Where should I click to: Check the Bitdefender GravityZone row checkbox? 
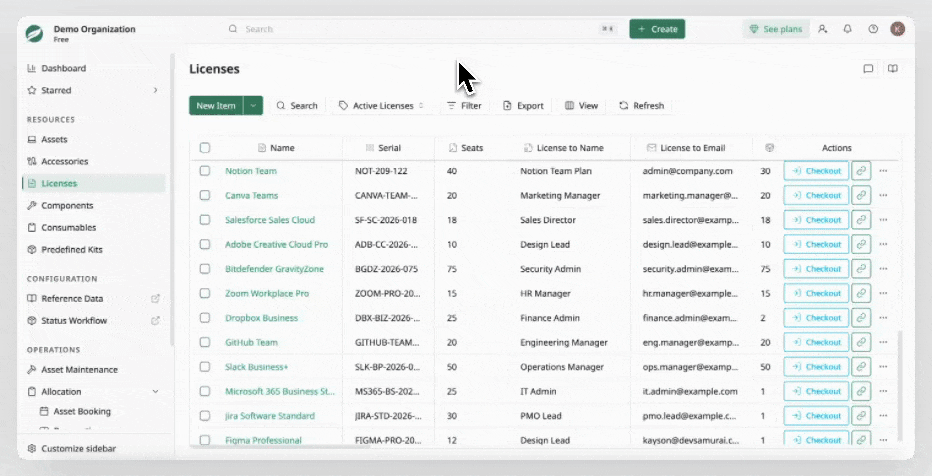205,269
